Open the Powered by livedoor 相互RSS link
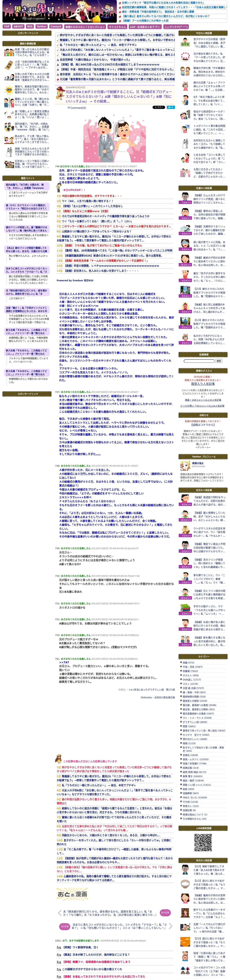230x980 pixels. [75, 280]
